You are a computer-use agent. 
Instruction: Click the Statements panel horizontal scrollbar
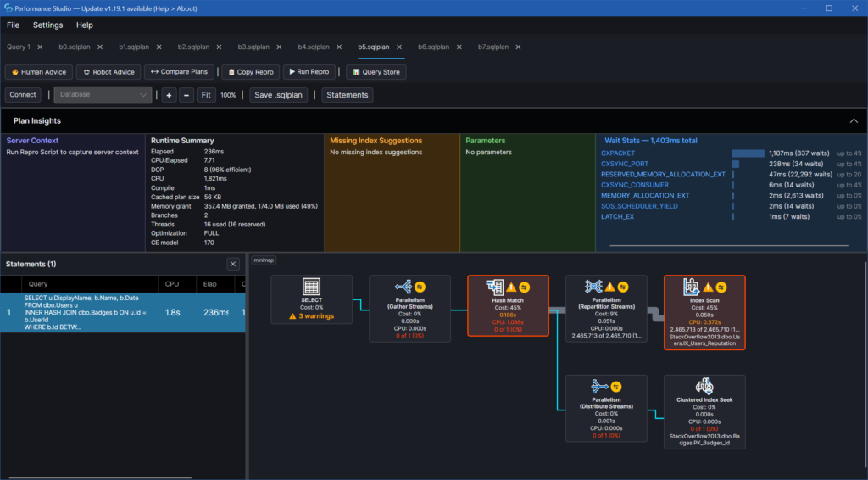tap(100, 477)
